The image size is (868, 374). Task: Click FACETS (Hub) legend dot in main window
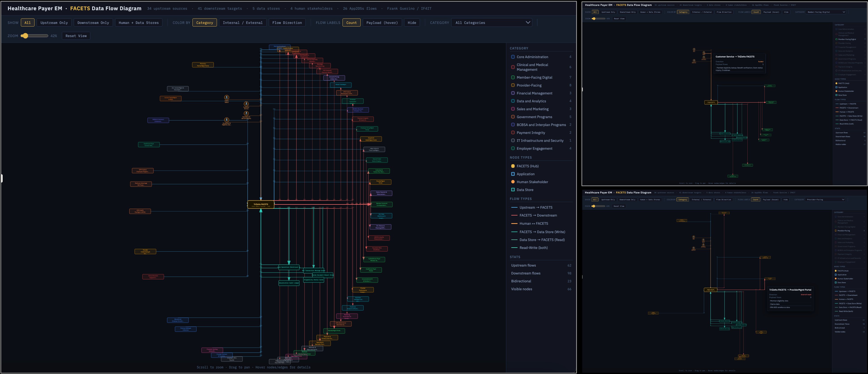pos(513,166)
